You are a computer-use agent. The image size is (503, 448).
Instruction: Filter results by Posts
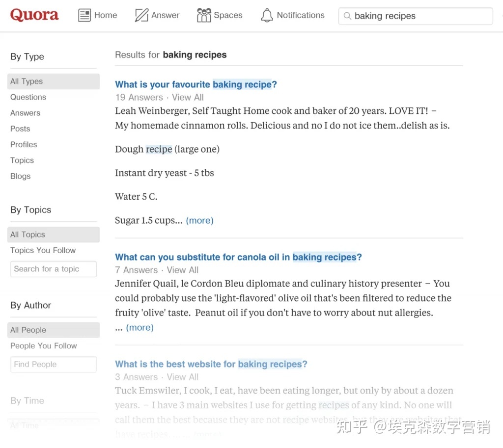pyautogui.click(x=20, y=129)
